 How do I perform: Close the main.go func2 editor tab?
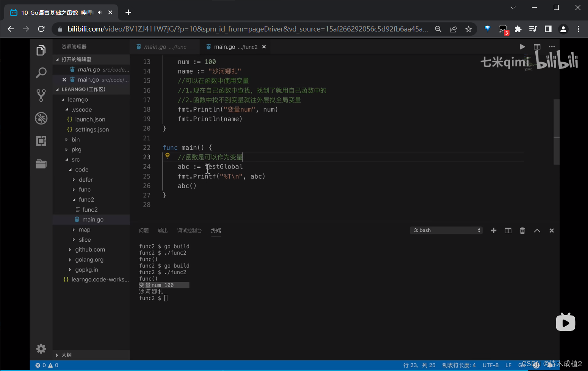[x=264, y=47]
